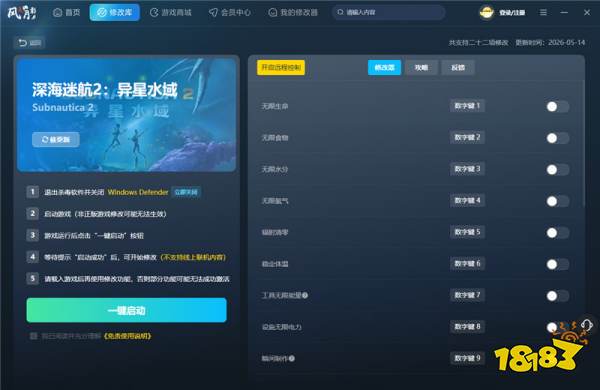Turn on the 数字键 6 switch
The height and width of the screenshot is (390, 600).
[558, 264]
